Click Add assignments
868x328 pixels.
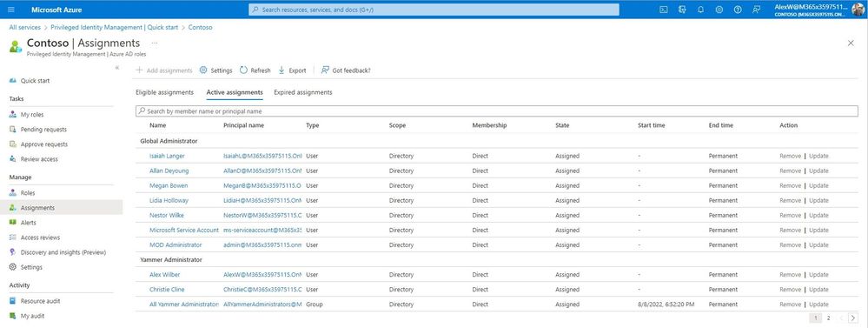164,70
